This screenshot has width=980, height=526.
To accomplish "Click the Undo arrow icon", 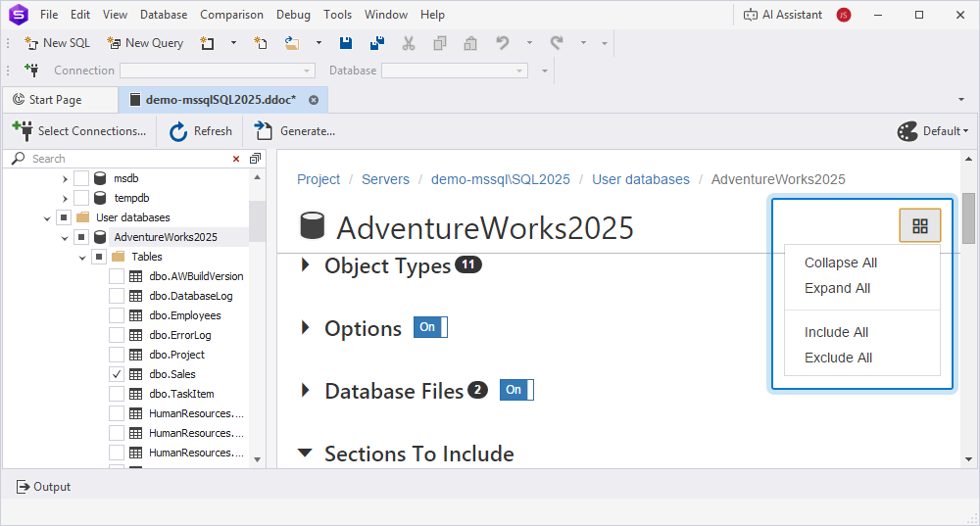I will (x=503, y=43).
